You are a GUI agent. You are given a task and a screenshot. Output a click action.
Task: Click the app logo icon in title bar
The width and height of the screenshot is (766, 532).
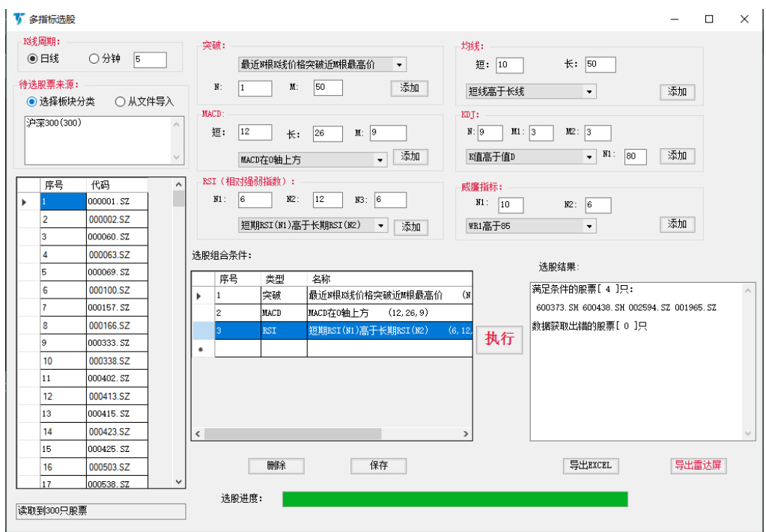pos(19,19)
